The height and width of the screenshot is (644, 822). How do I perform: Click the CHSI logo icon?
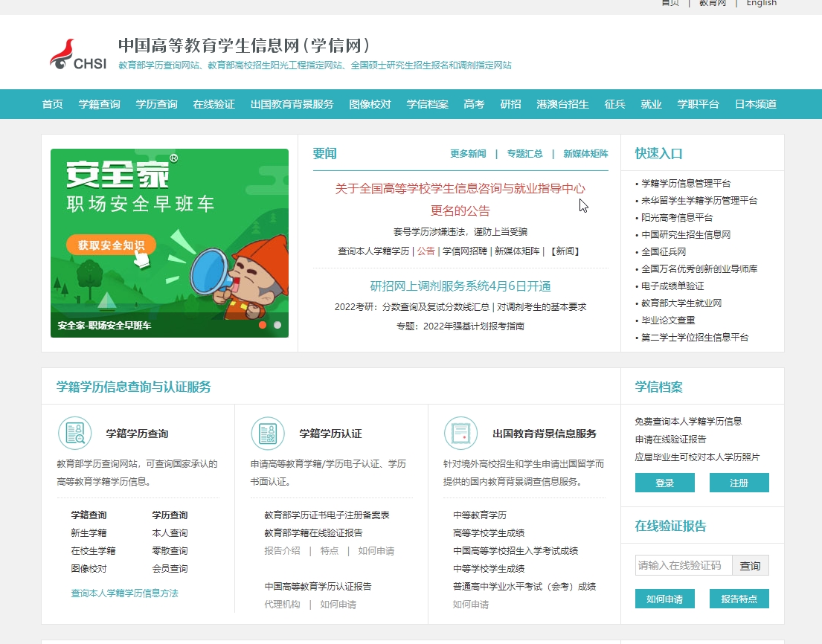78,54
